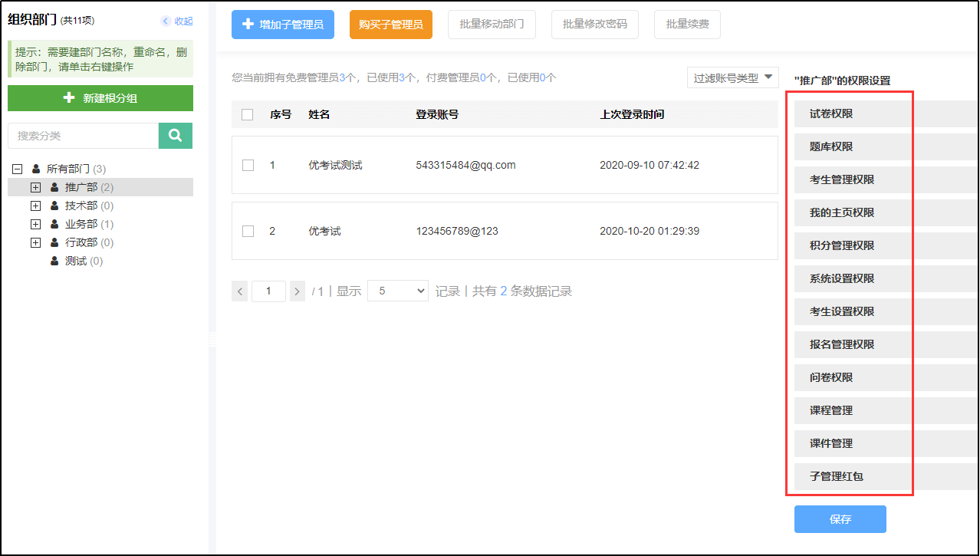Click the search magnifier icon button
The width and height of the screenshot is (980, 556).
176,136
